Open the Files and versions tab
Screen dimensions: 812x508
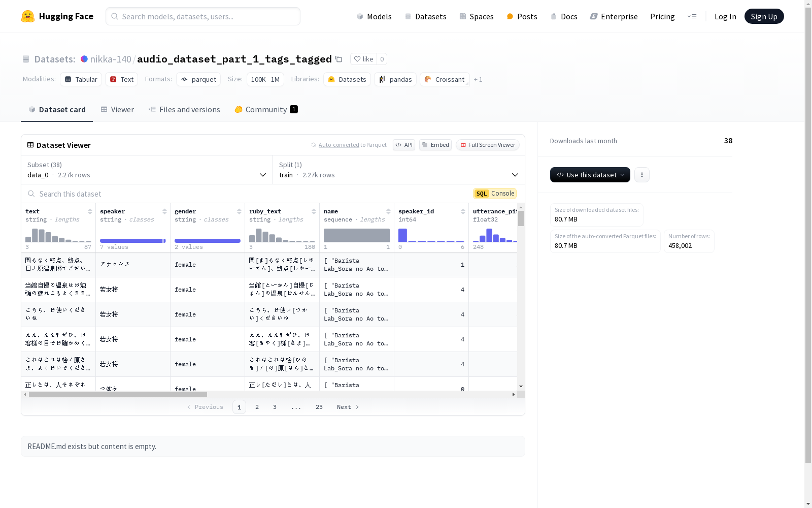184,109
